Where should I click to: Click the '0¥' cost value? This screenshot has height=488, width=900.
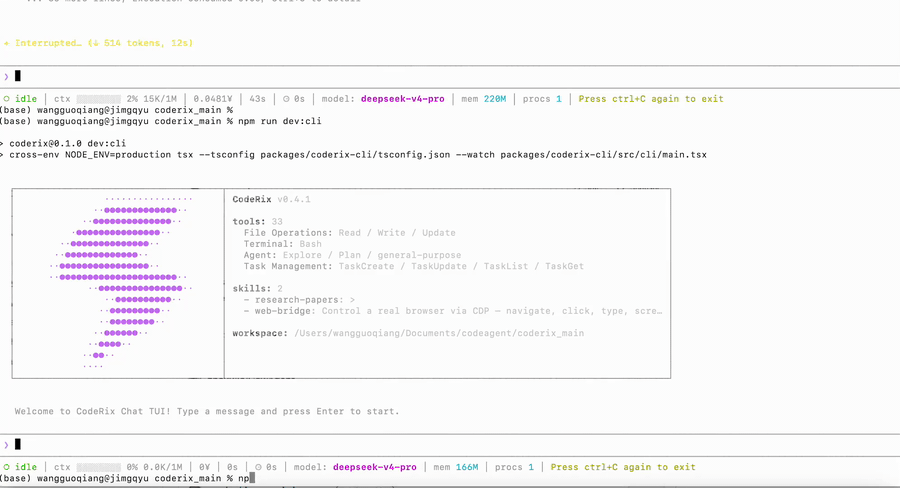tap(204, 467)
